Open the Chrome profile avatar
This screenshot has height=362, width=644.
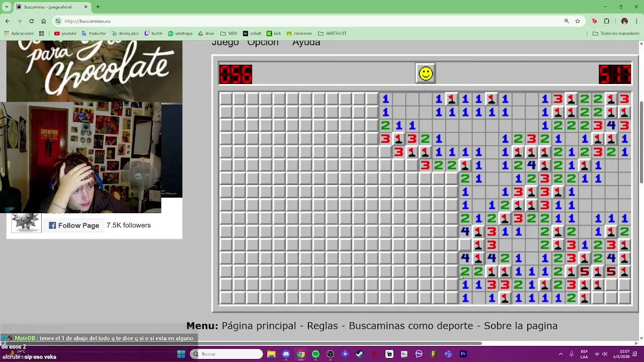tap(624, 21)
